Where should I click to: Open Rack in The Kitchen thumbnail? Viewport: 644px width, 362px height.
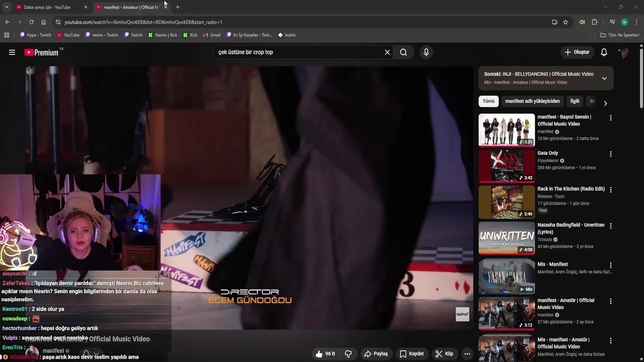(507, 202)
